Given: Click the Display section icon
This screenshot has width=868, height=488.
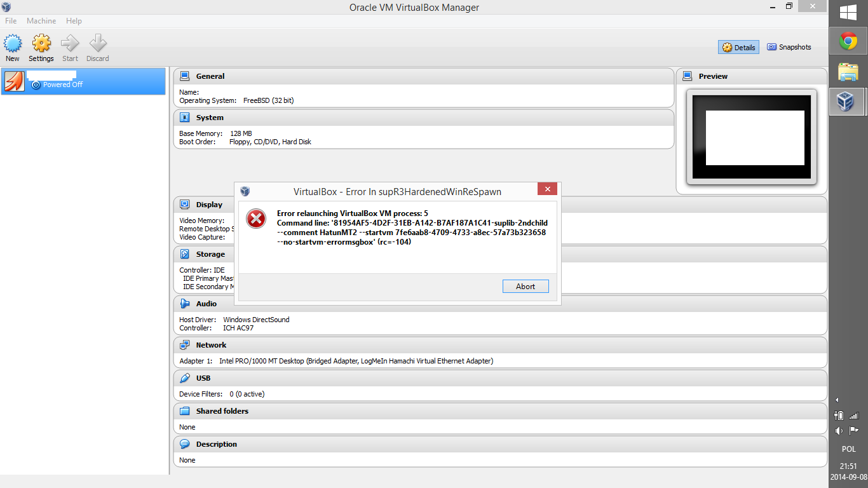Looking at the screenshot, I should (x=185, y=205).
